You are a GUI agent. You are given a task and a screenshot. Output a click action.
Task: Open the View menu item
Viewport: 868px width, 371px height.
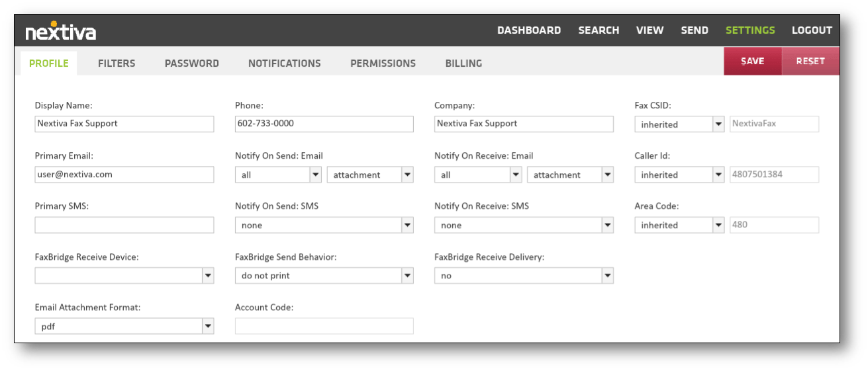[650, 30]
